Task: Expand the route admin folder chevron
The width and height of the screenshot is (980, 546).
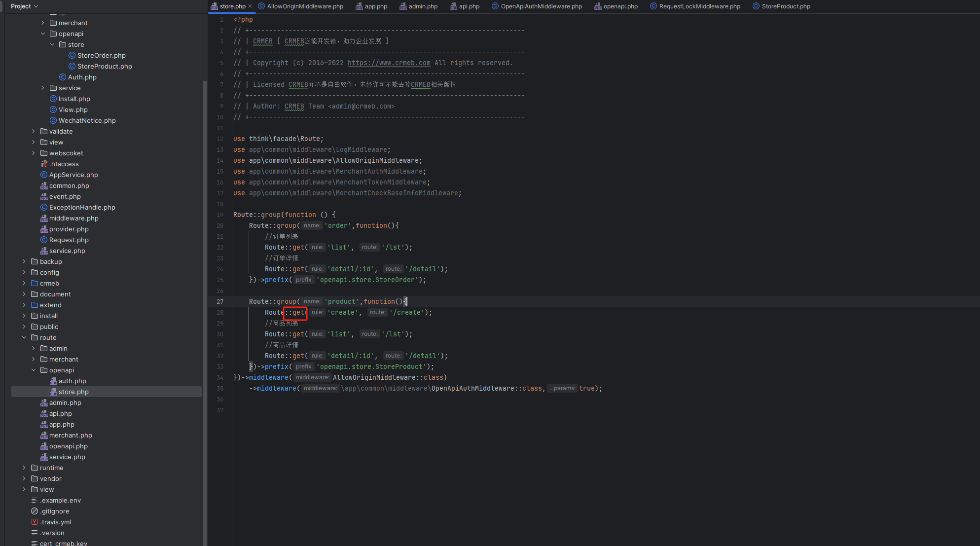Action: click(34, 349)
